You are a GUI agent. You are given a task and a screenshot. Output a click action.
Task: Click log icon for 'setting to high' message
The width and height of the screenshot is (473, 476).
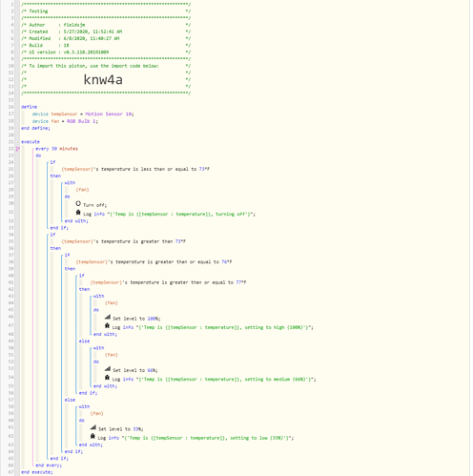pyautogui.click(x=107, y=325)
